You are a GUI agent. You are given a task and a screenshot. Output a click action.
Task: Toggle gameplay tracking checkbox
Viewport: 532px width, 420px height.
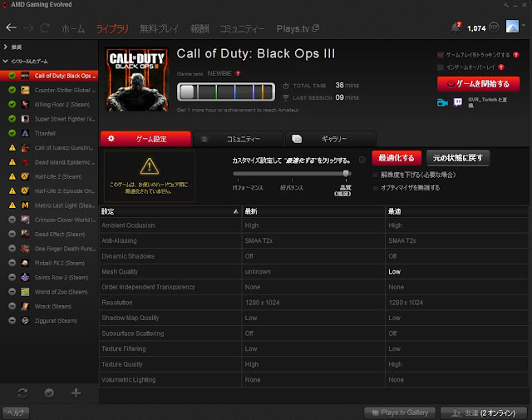coord(441,55)
